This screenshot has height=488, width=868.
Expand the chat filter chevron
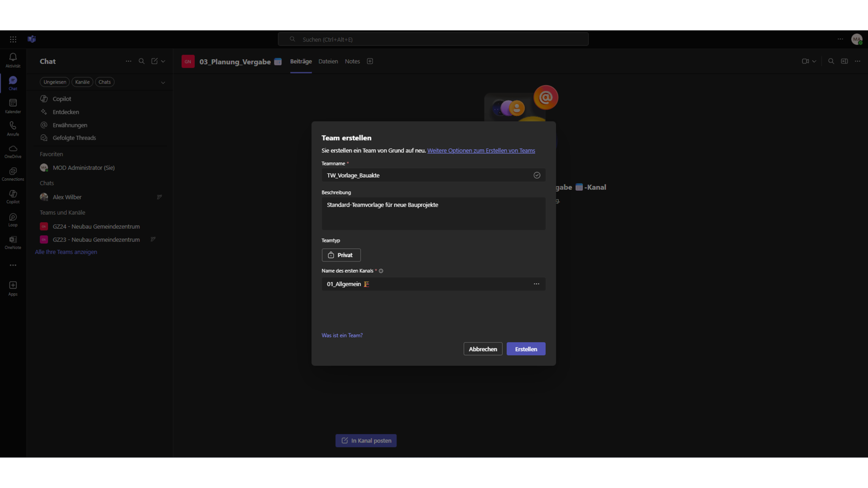click(x=163, y=82)
